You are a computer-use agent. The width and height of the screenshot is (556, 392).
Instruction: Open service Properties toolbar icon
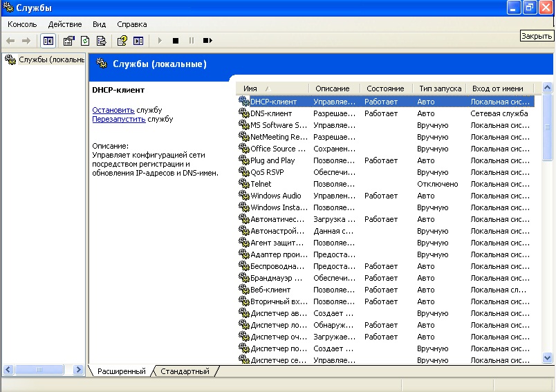point(68,41)
